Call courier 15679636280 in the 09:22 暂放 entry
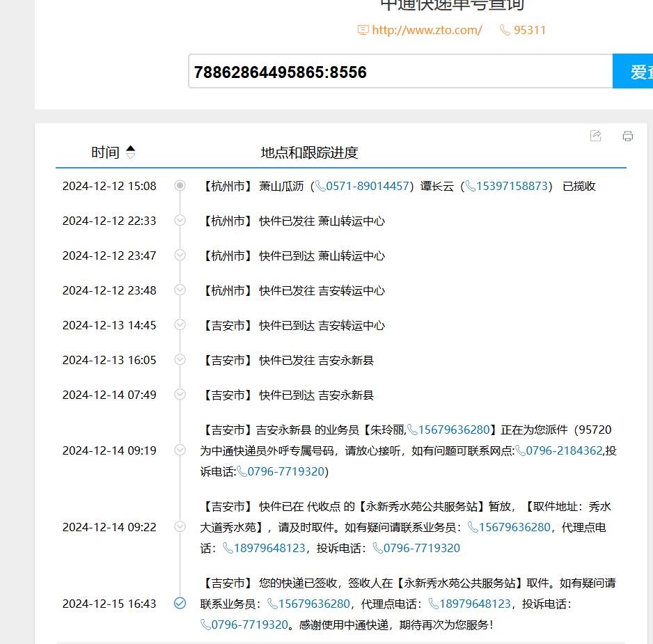The height and width of the screenshot is (644, 653). tap(514, 527)
